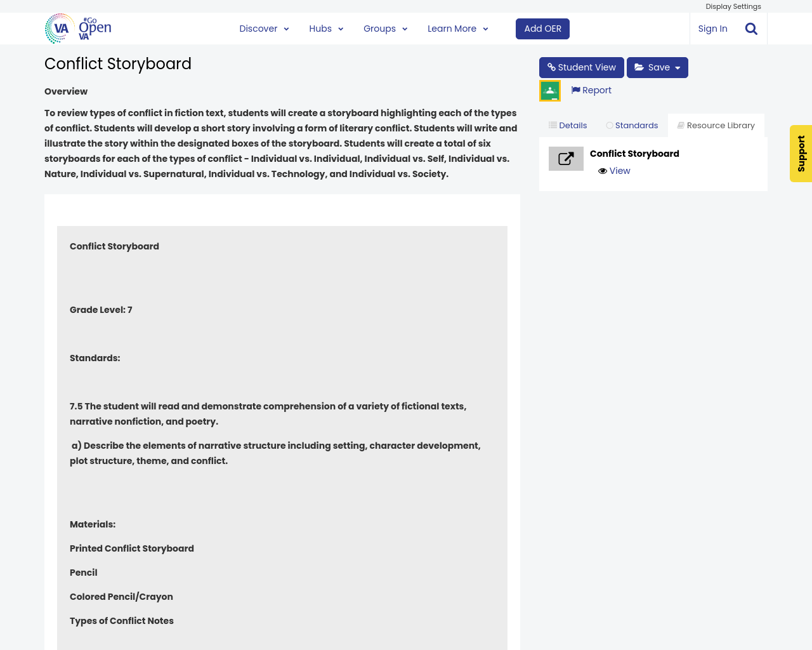812x650 pixels.
Task: Open the search magnifier icon
Action: click(x=751, y=29)
